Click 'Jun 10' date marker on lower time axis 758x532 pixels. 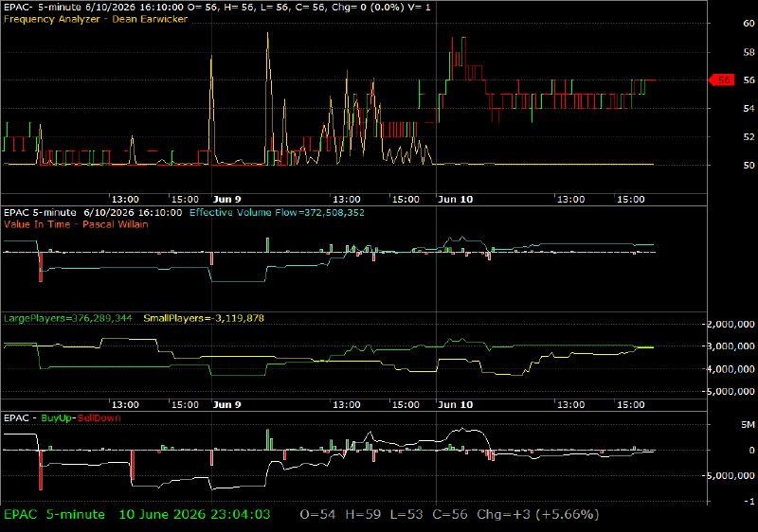click(x=455, y=404)
